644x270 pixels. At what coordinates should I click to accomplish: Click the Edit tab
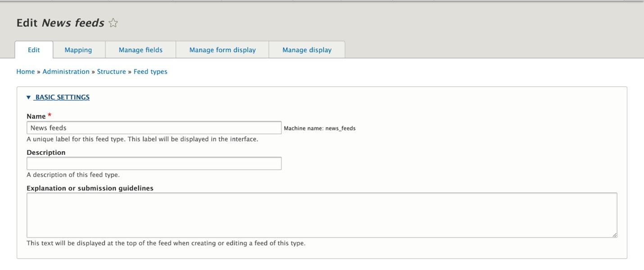point(34,50)
